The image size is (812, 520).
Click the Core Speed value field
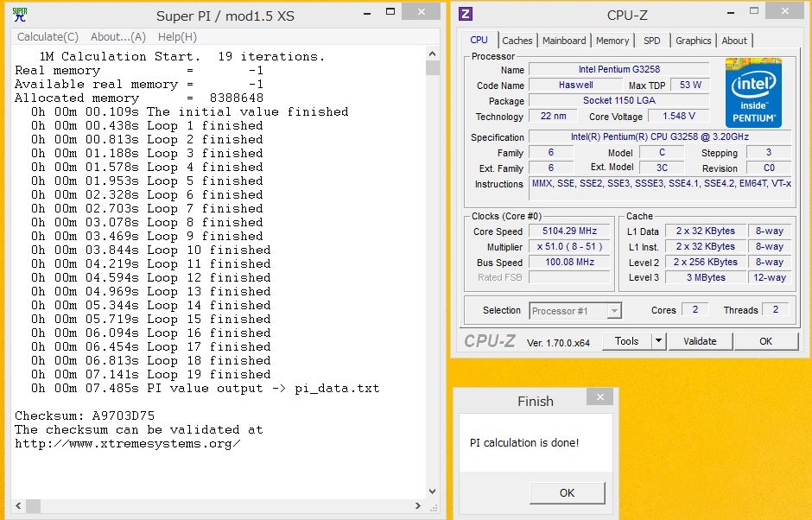click(x=569, y=231)
